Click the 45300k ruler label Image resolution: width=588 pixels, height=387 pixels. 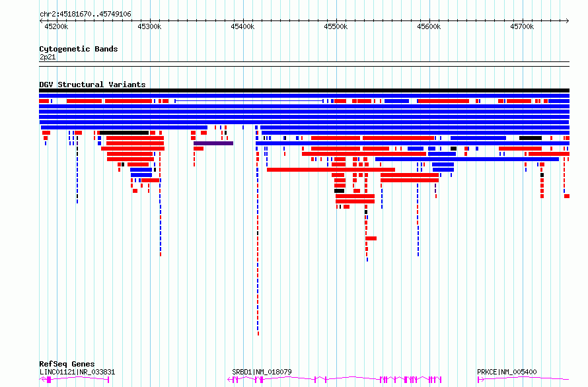click(149, 26)
